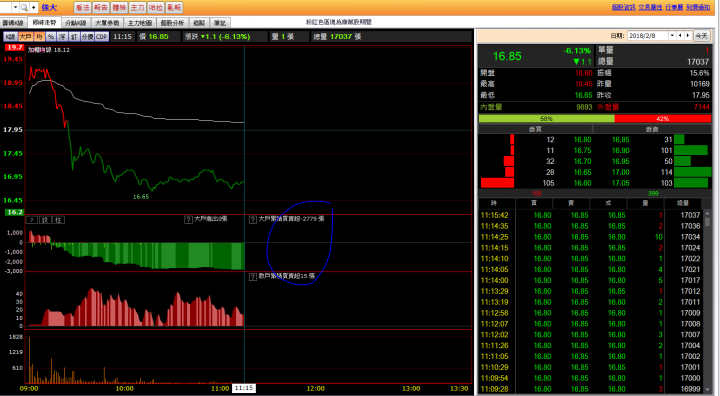
Task: Click the red 19.7 upper limit label
Action: 14,47
